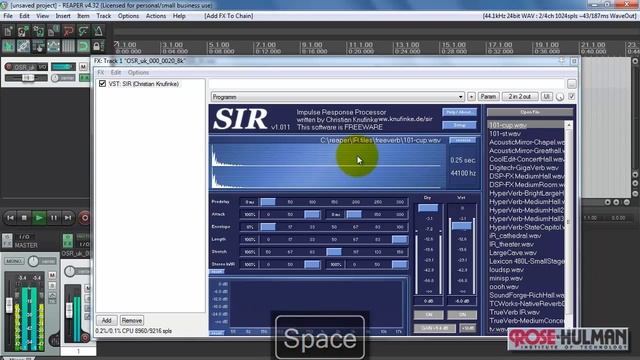Viewport: 640px width, 360px height.
Task: Click the red Record transport button
Action: [x=84, y=218]
